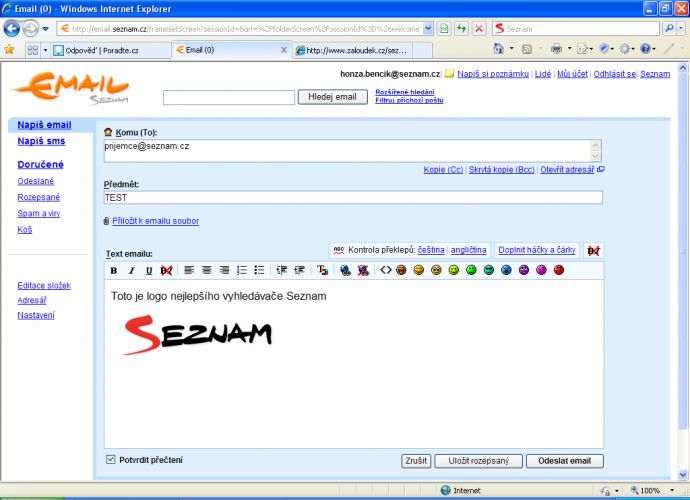Refresh the page with the green arrows icon
This screenshot has height=500, width=690.
[461, 29]
